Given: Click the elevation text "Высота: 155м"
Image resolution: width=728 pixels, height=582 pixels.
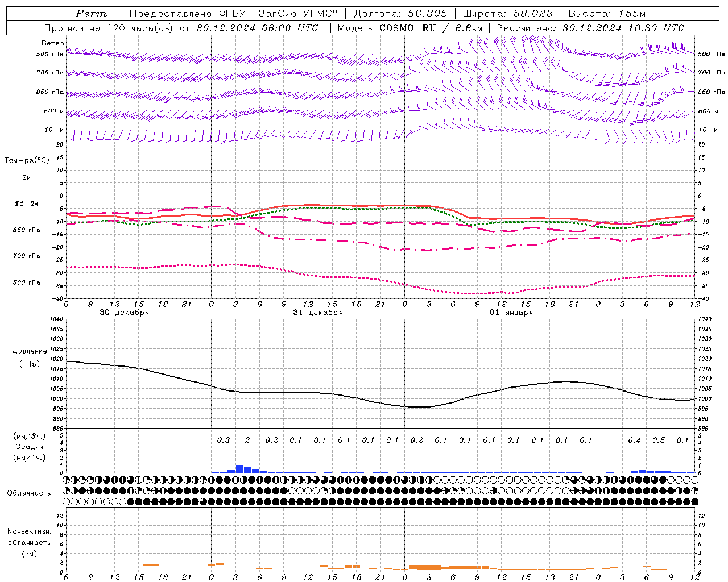Looking at the screenshot, I should pyautogui.click(x=607, y=14).
